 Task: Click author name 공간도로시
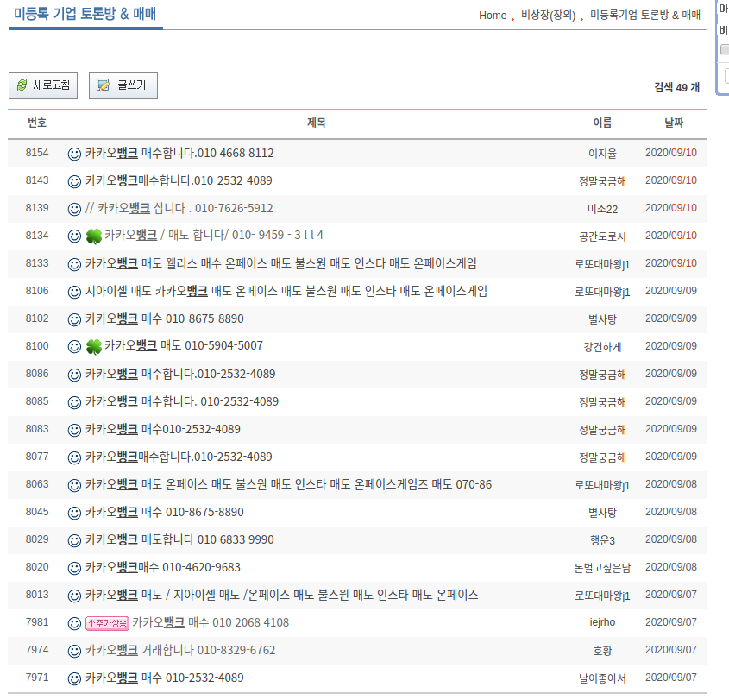(x=602, y=236)
